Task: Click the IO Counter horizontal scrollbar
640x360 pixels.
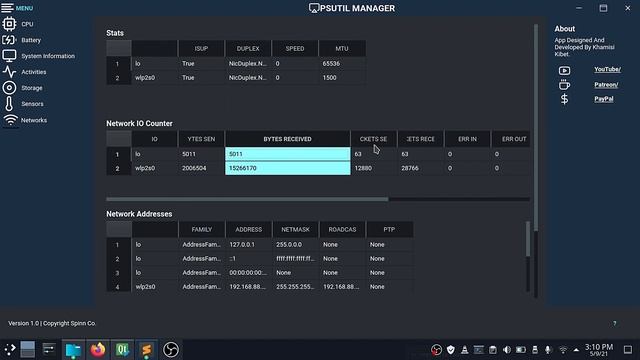Action: (x=247, y=199)
